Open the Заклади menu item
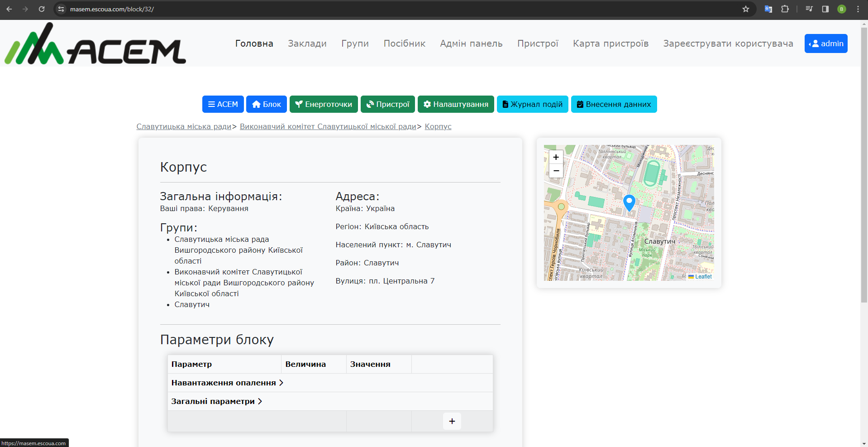Screen dimensions: 868x447 [307, 43]
